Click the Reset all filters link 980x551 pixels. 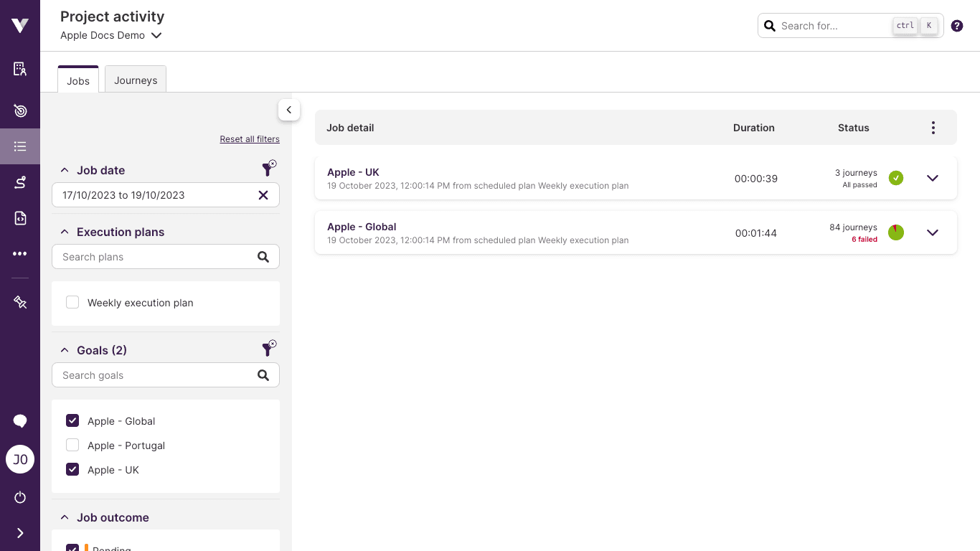250,138
